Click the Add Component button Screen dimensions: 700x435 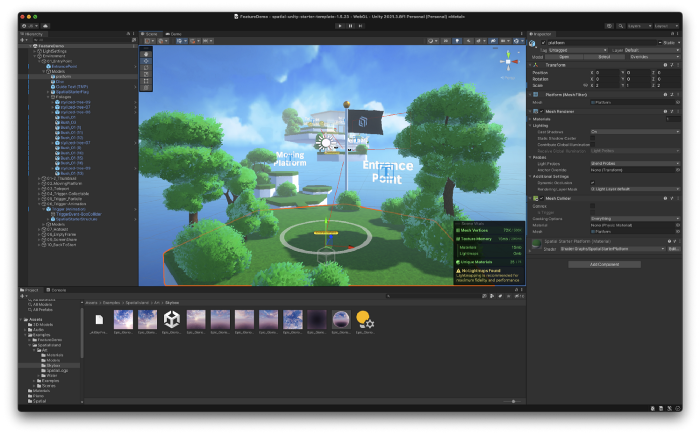(x=604, y=264)
